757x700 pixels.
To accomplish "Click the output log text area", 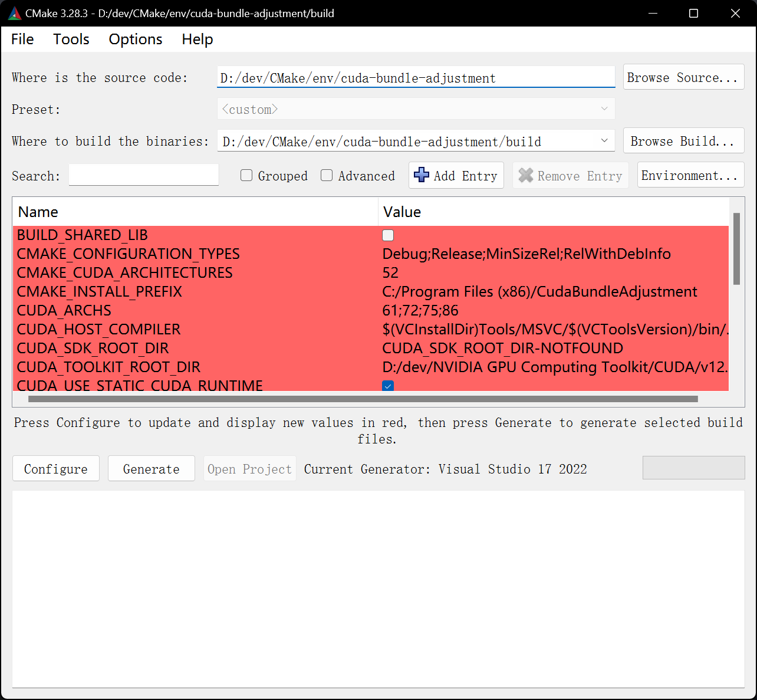I will [x=378, y=589].
